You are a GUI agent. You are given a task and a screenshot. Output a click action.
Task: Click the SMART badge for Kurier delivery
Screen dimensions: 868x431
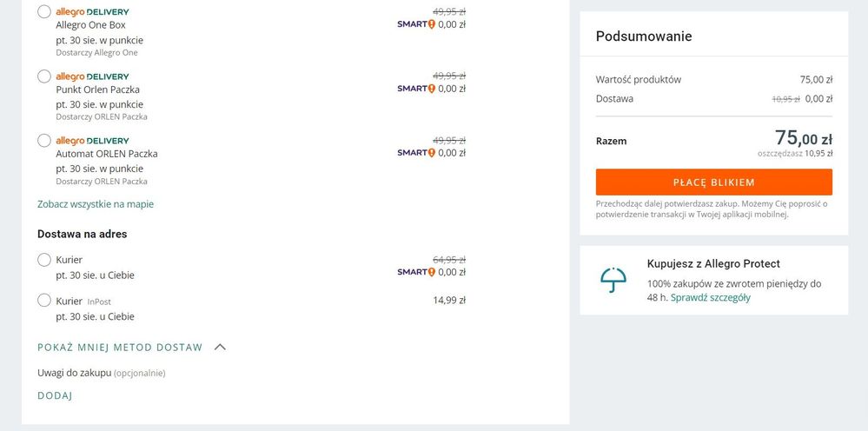tap(416, 272)
